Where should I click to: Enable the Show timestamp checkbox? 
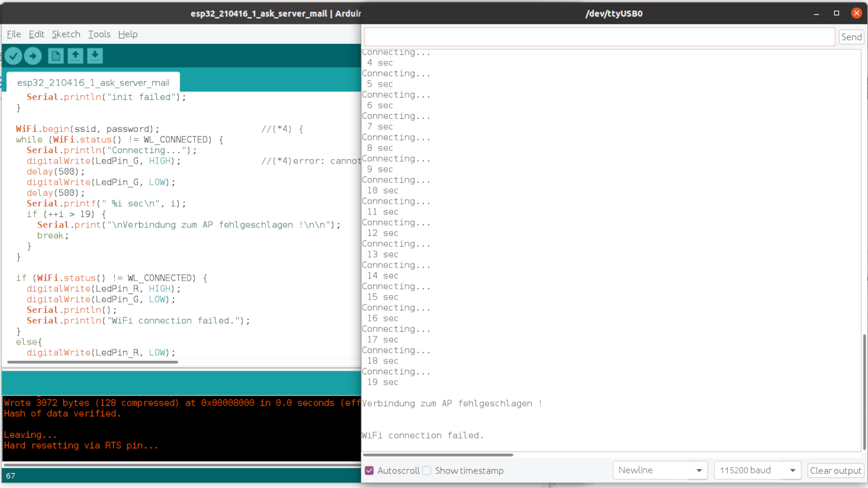point(427,470)
